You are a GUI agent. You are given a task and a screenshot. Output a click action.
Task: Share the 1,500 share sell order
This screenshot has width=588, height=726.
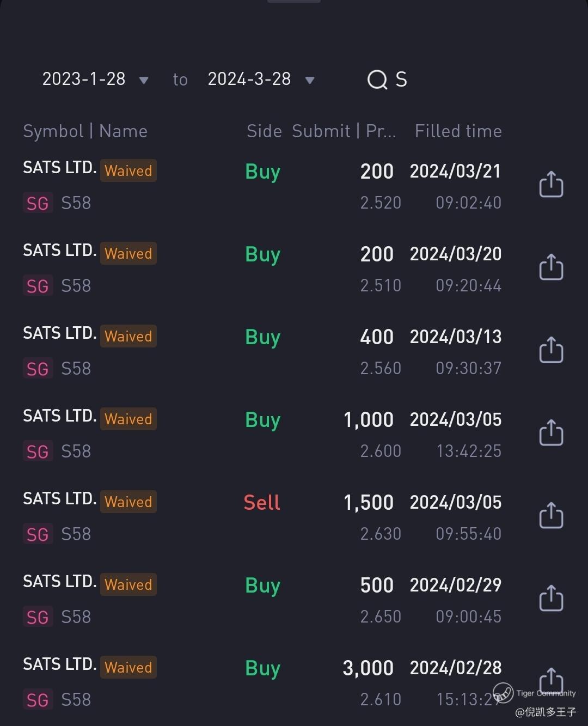point(551,515)
